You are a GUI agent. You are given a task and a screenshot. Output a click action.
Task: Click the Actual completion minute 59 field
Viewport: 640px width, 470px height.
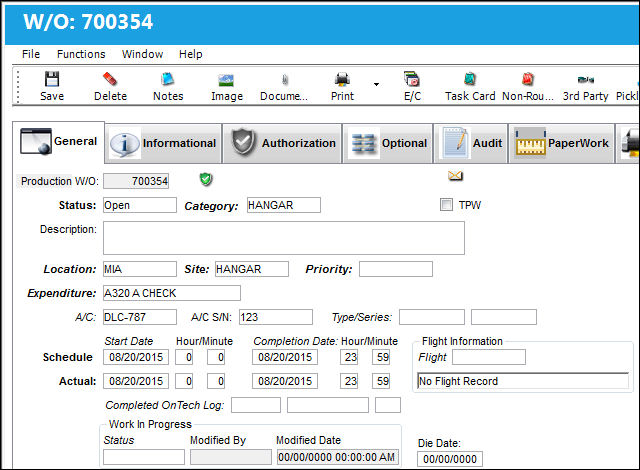click(381, 381)
